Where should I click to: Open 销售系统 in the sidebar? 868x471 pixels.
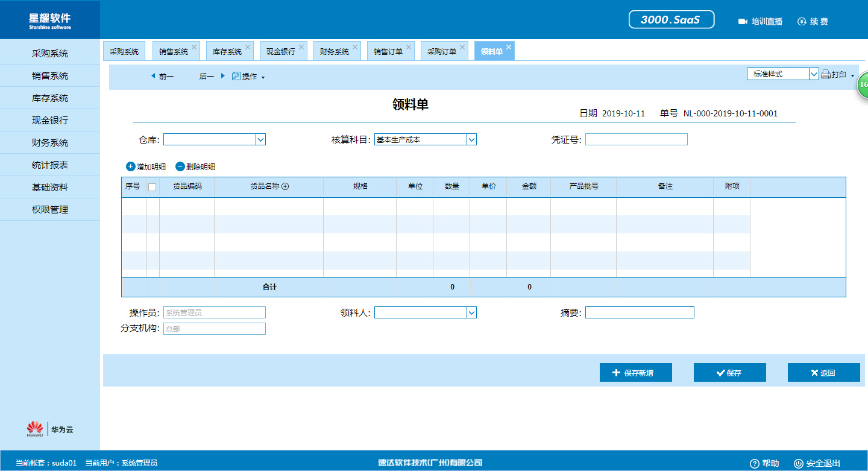coord(50,75)
